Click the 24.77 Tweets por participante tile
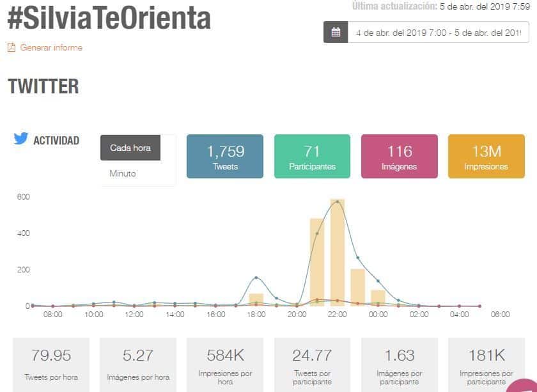 tap(312, 365)
